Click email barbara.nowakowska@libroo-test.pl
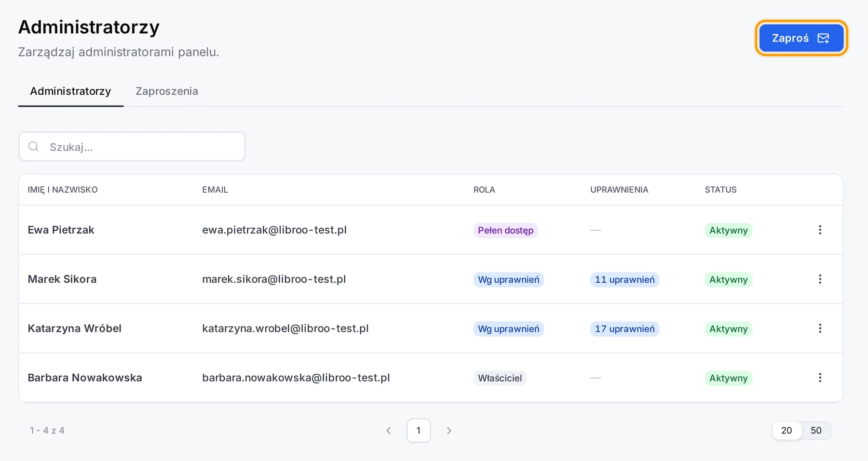 tap(296, 378)
